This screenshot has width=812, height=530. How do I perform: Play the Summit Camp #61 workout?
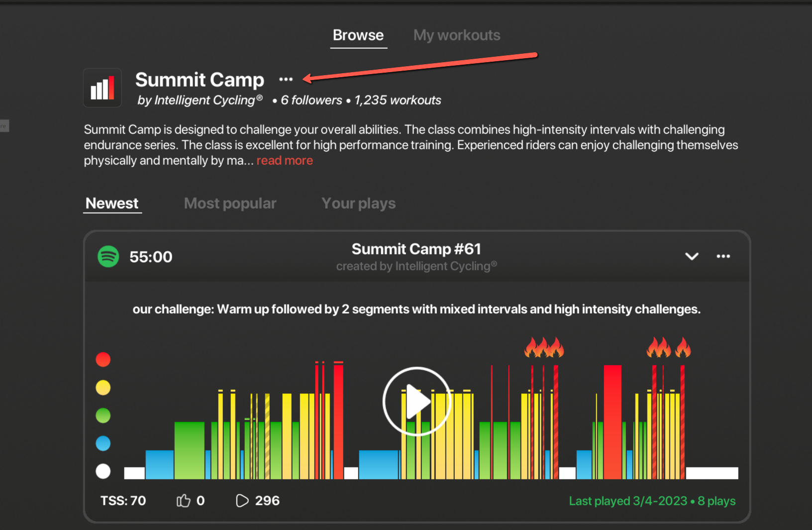416,401
